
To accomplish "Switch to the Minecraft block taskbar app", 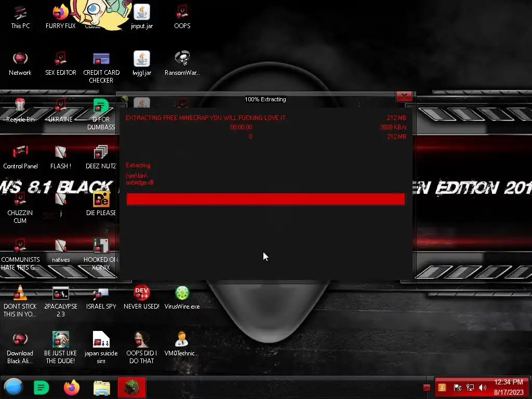I will 131,387.
